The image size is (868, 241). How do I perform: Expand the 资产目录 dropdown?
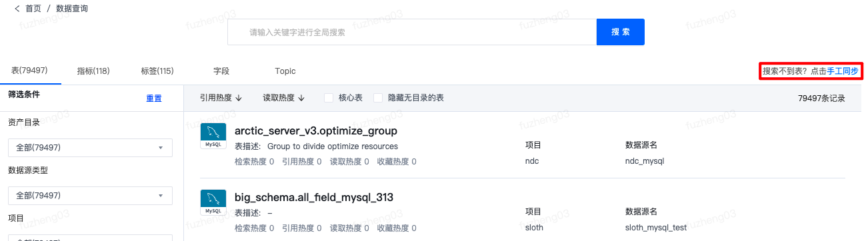click(x=90, y=148)
